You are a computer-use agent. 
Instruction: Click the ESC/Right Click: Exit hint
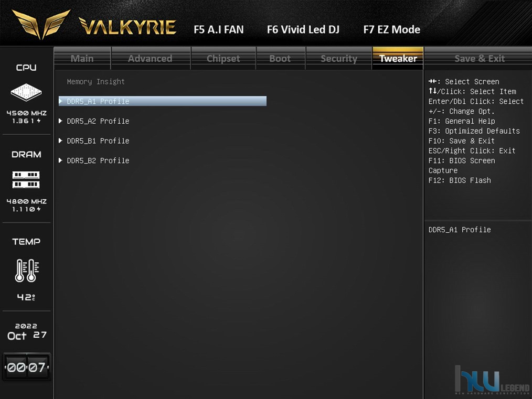[x=472, y=150]
